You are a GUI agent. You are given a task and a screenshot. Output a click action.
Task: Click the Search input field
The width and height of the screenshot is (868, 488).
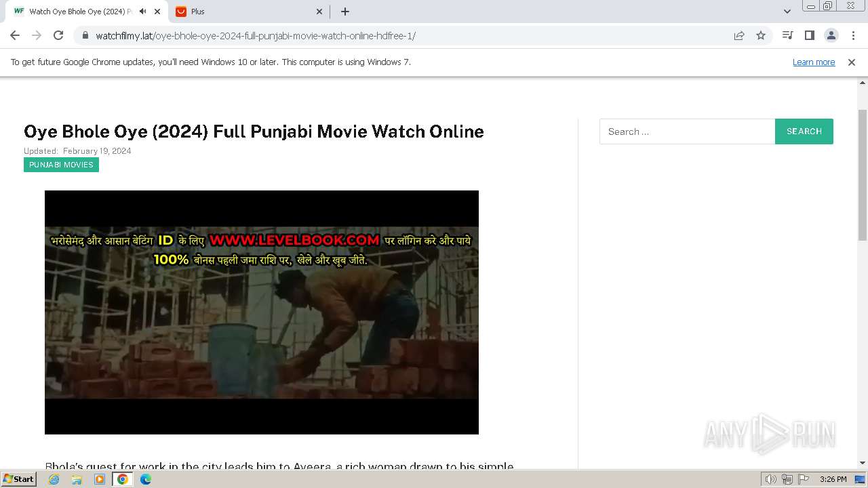pos(687,131)
